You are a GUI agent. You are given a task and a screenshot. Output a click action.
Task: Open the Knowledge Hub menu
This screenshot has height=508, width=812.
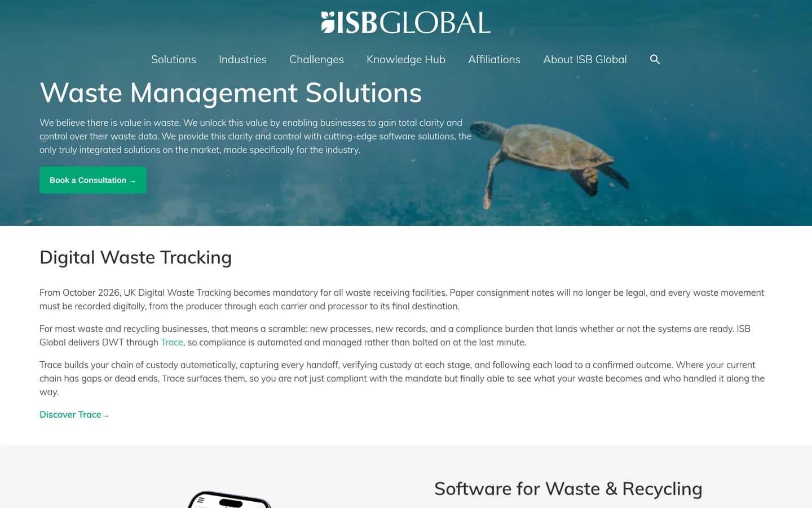click(x=406, y=59)
